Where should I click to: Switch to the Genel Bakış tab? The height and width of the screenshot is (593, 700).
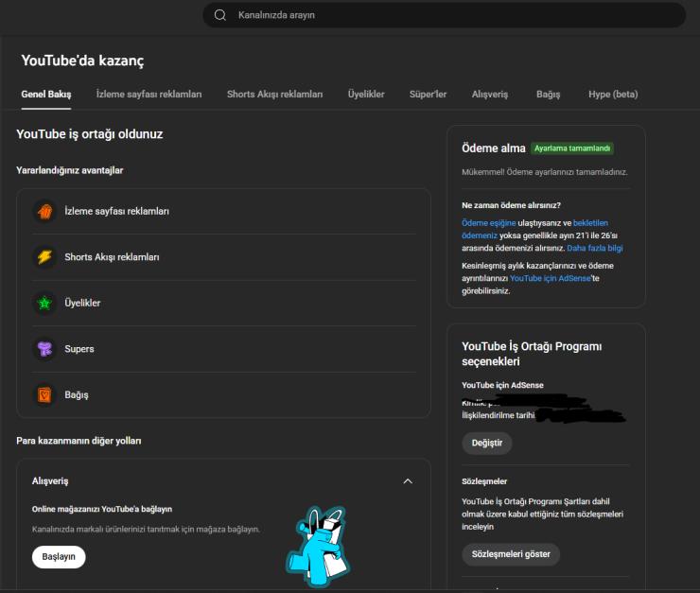click(x=46, y=95)
